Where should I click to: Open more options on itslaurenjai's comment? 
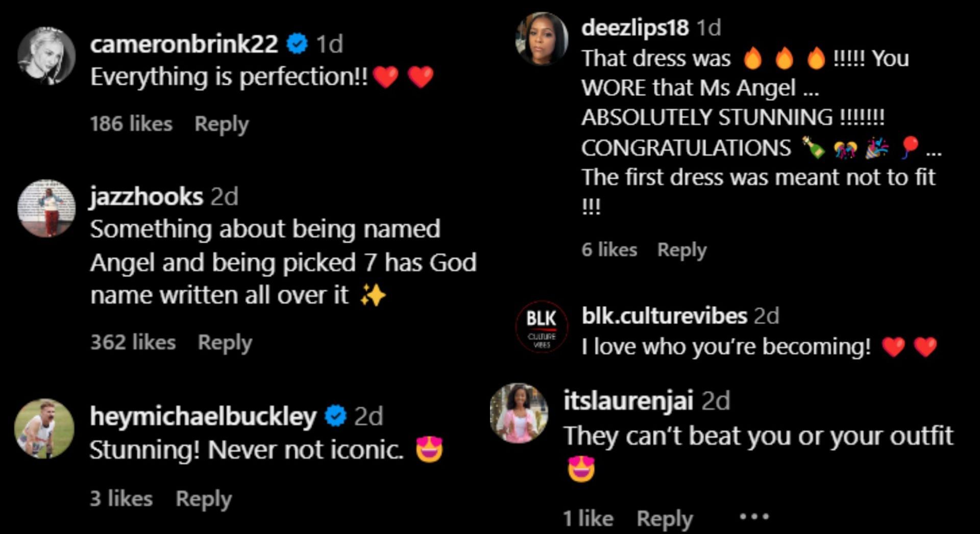[x=754, y=517]
